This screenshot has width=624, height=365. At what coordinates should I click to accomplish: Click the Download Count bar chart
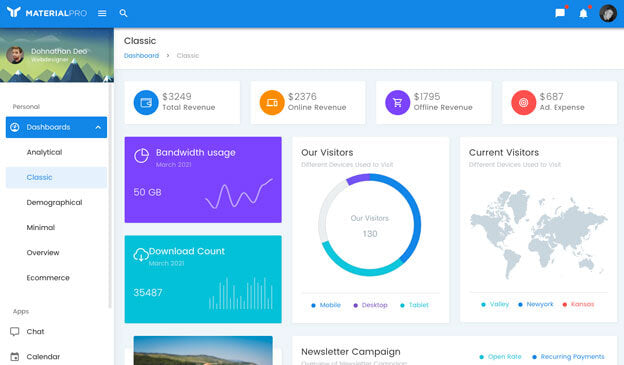[x=241, y=293]
